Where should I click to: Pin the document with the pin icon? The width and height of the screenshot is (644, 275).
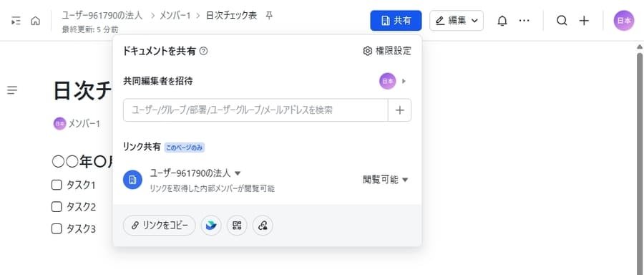(269, 16)
